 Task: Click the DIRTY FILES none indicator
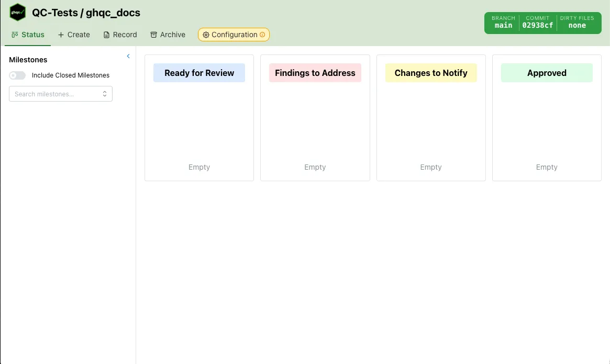577,23
